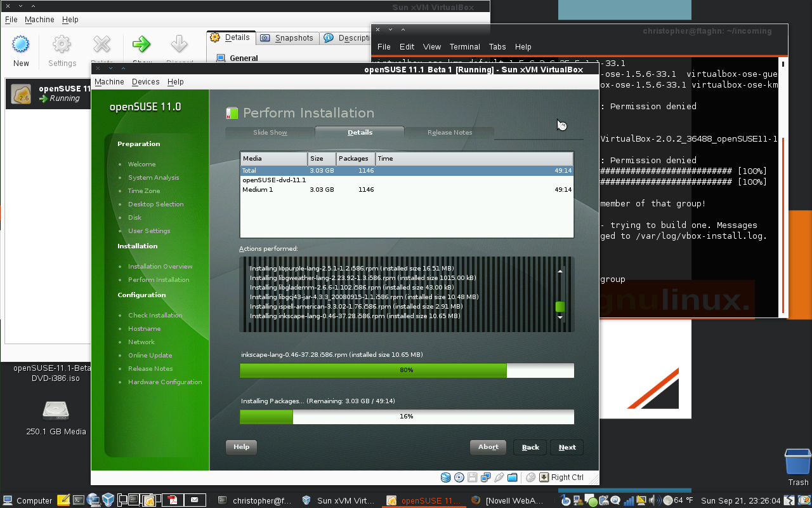Select the openSUSE 11 VM icon in the machine list
The image size is (812, 508).
[x=22, y=94]
